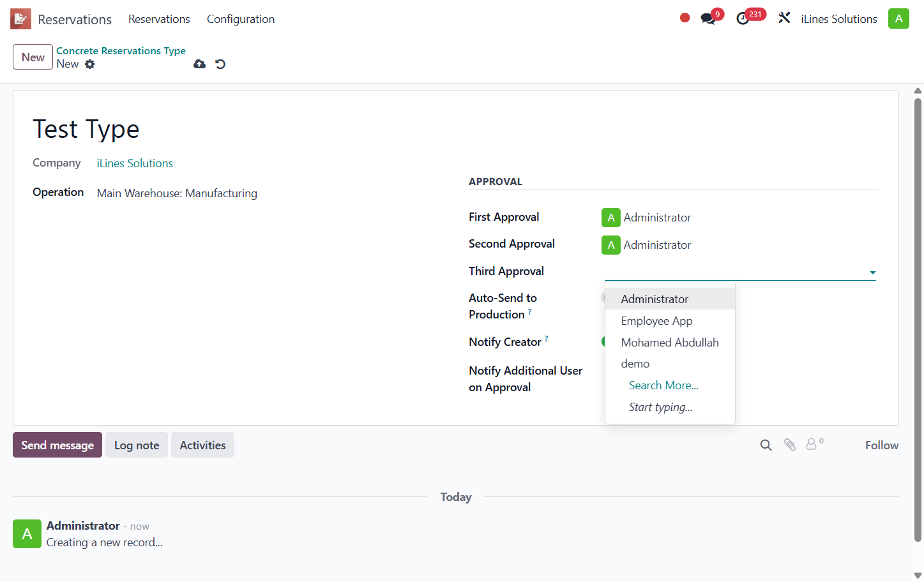Toggle Notify Creator switch

coord(603,341)
